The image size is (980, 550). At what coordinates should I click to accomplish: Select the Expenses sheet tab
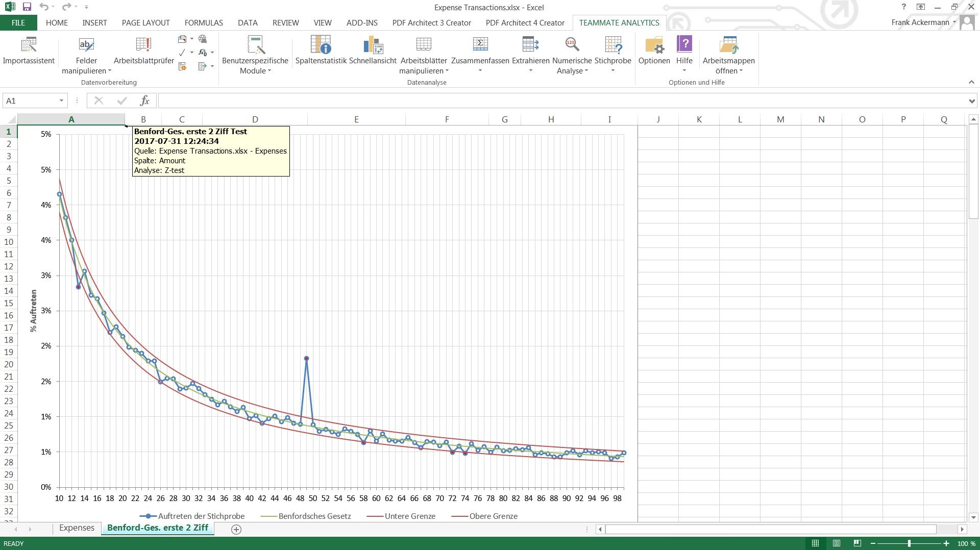77,528
